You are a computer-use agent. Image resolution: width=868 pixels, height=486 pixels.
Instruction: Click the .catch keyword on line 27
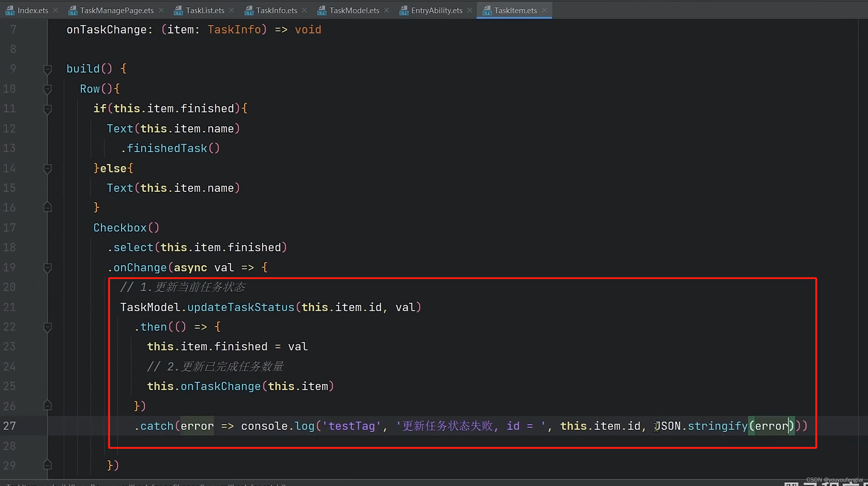[154, 427]
